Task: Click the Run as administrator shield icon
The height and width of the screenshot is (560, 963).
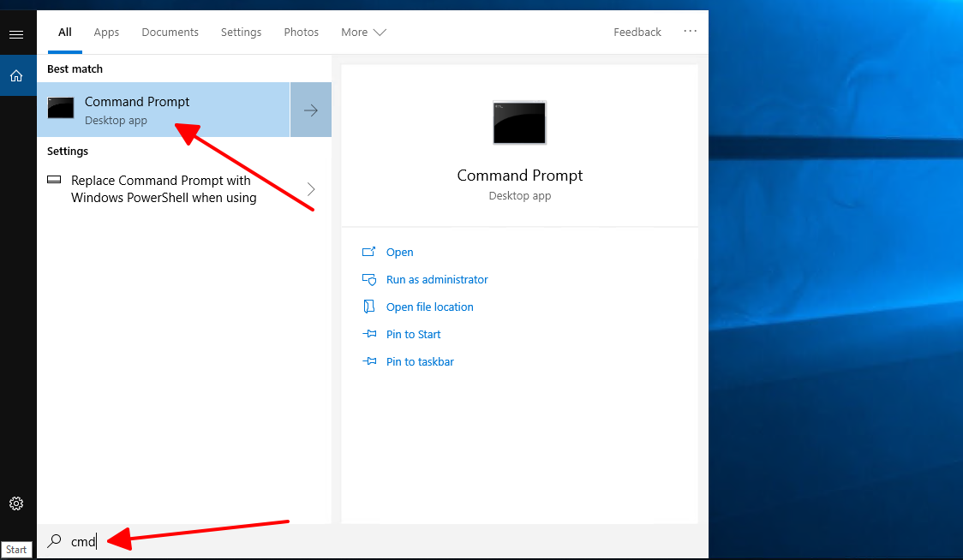Action: click(369, 280)
